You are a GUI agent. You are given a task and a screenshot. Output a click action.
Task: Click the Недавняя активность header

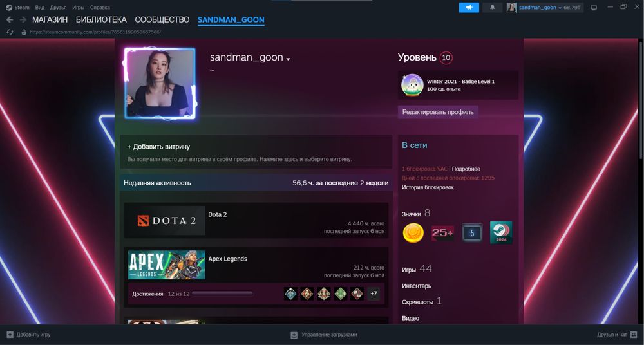157,183
